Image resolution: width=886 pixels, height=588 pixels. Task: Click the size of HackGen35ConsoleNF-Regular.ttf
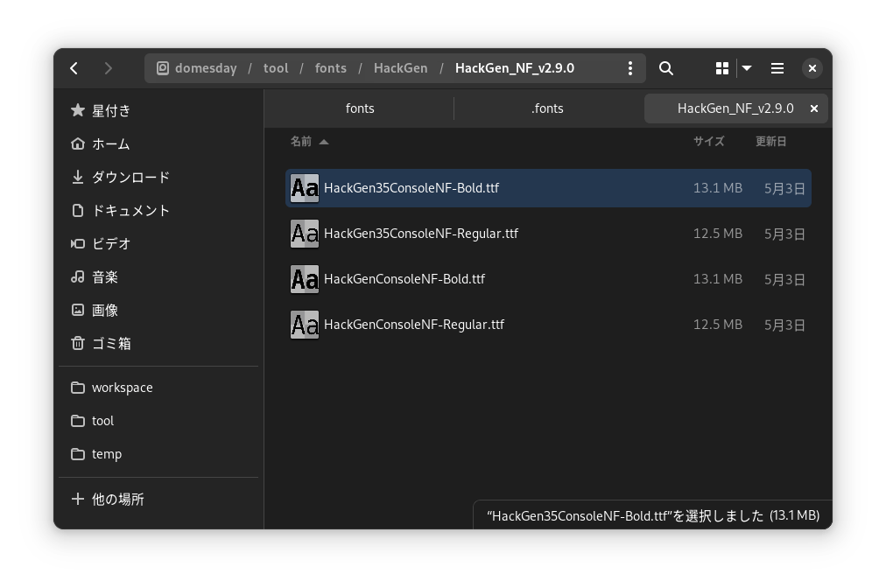point(718,234)
